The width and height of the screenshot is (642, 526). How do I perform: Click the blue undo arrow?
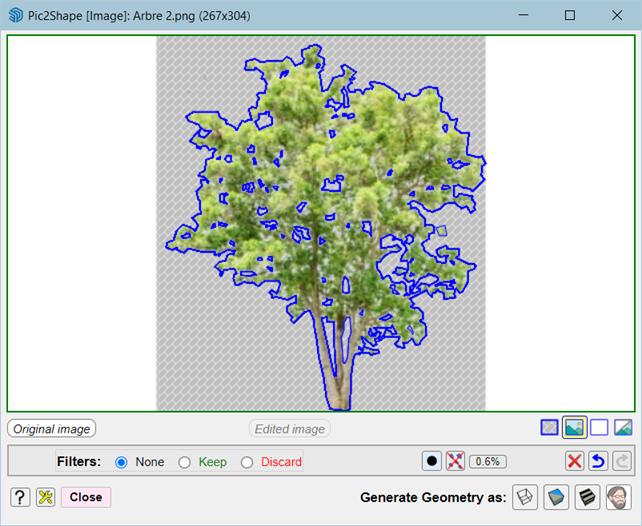(598, 461)
